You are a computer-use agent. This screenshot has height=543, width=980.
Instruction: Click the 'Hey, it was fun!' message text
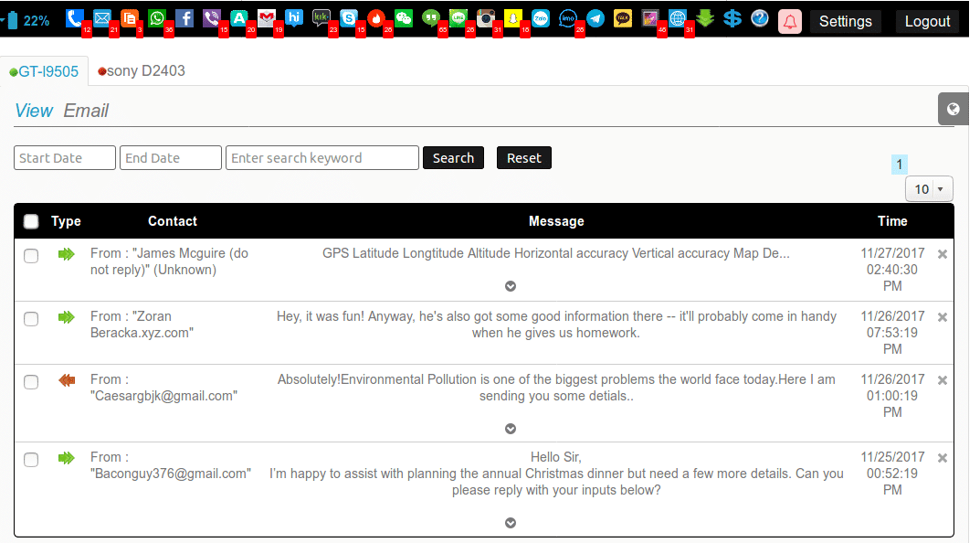pos(556,325)
